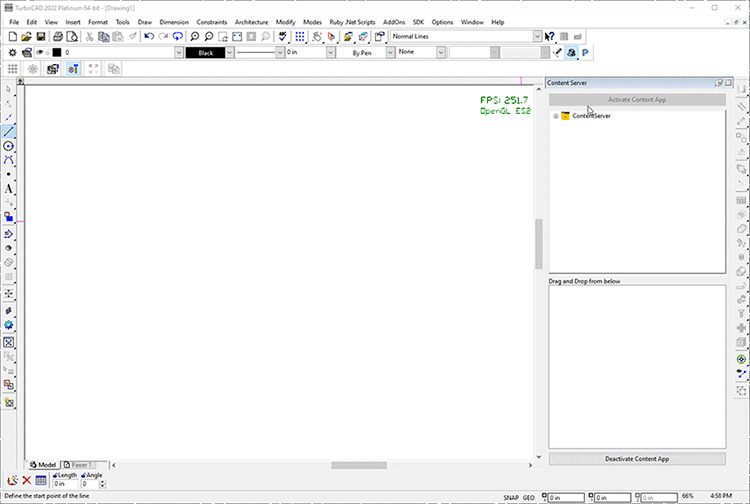Open the Draw menu
The height and width of the screenshot is (504, 750).
click(x=144, y=22)
